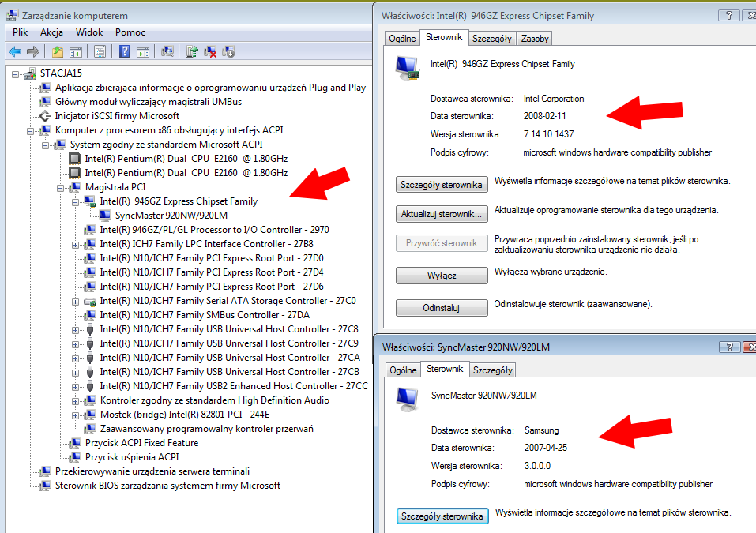The image size is (756, 533).
Task: Click the STACJA15 computer icon
Action: coord(30,73)
